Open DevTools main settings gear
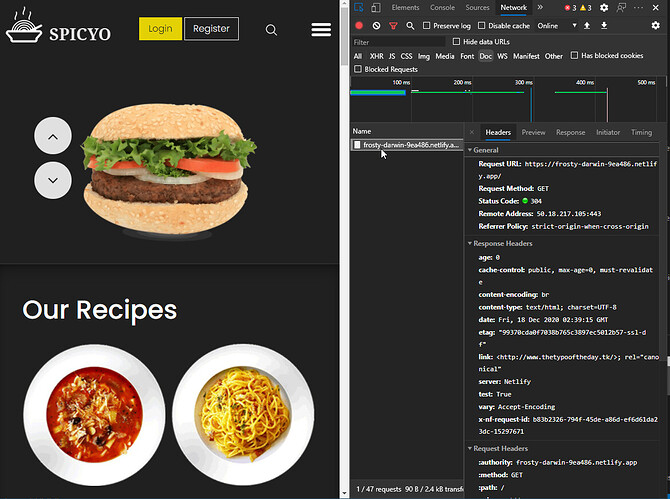 tap(604, 7)
